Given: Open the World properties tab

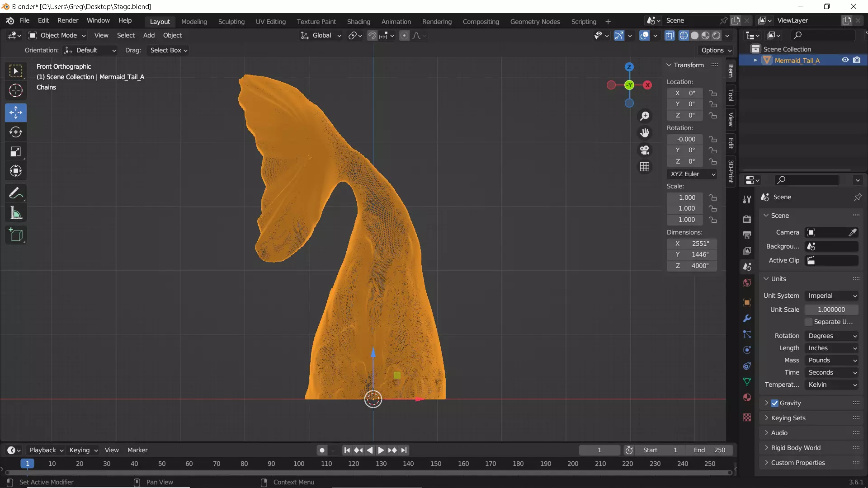Looking at the screenshot, I should click(x=747, y=283).
